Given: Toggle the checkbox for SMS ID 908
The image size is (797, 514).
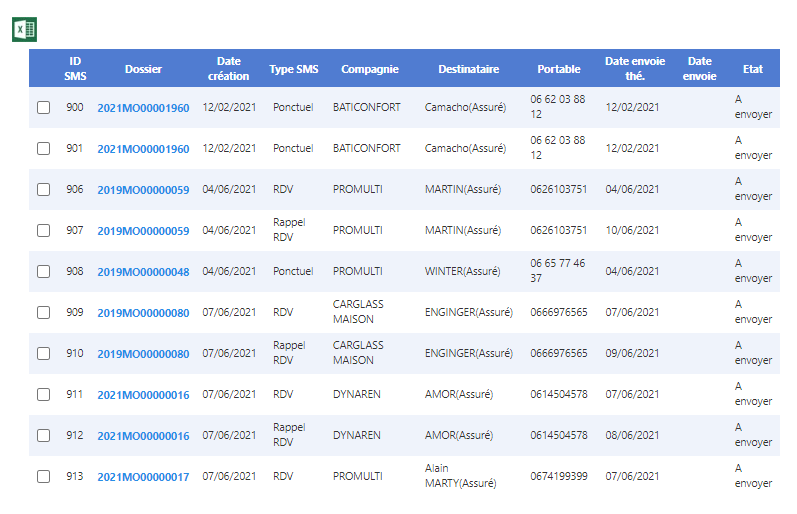Looking at the screenshot, I should tap(43, 271).
